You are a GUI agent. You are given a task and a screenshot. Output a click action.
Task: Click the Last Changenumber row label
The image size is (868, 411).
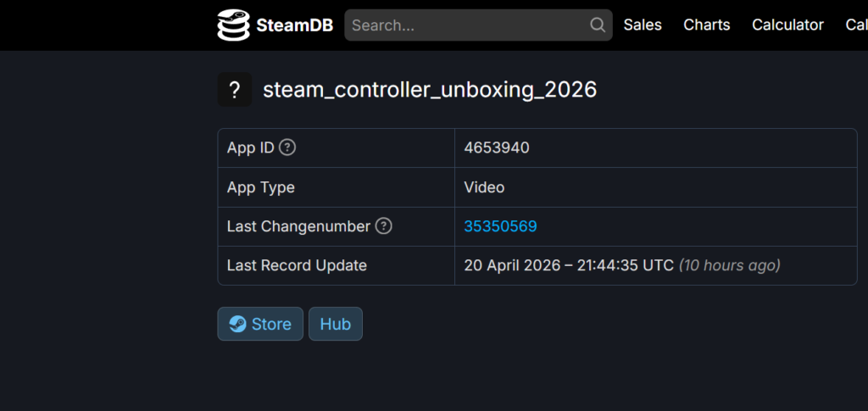coord(298,226)
